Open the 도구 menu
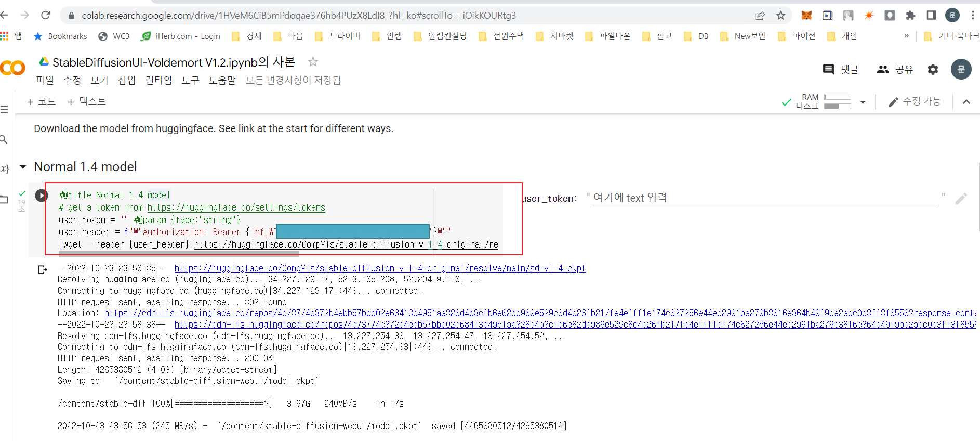Viewport: 980px width, 441px height. tap(190, 80)
